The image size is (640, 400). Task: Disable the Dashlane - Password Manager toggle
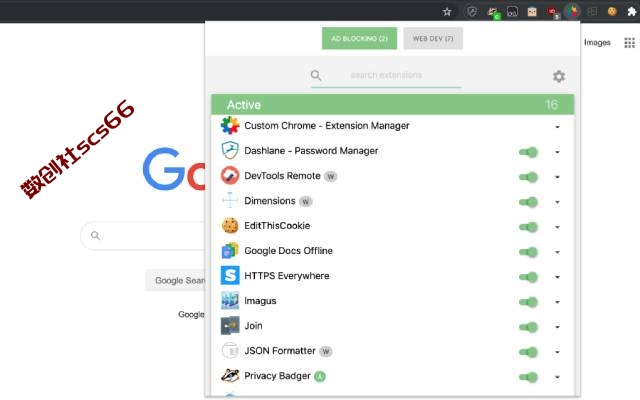(x=529, y=152)
